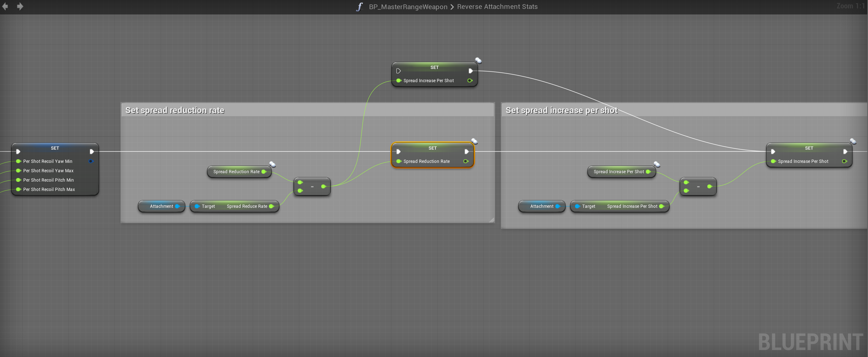Click Reverse Attachment Stats breadcrumb

tap(497, 7)
